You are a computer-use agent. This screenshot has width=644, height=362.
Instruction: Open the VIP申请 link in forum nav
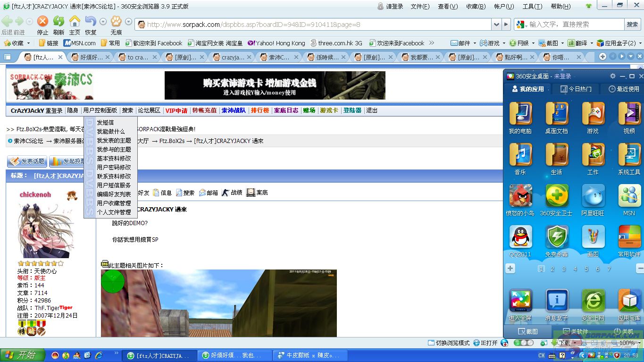coord(176,110)
